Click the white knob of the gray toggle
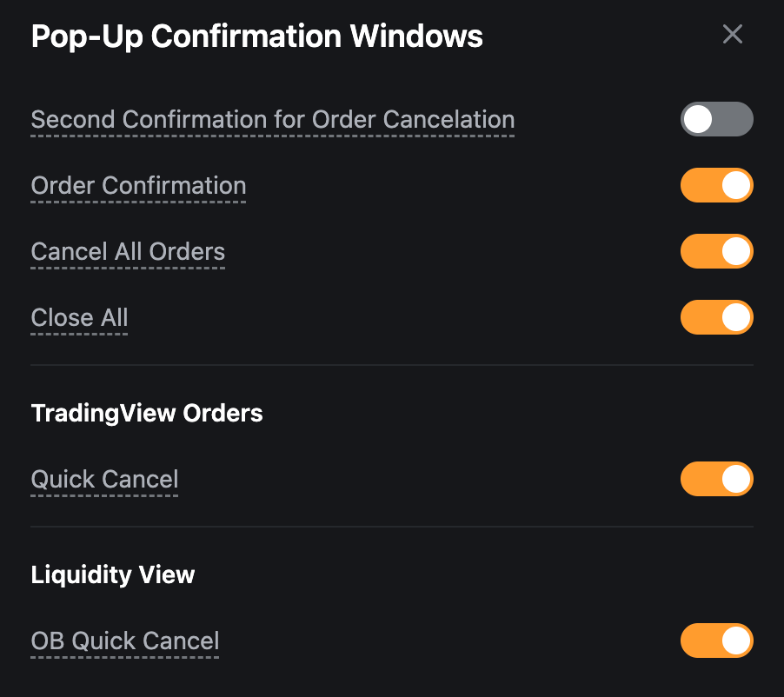The width and height of the screenshot is (784, 697). pyautogui.click(x=698, y=119)
